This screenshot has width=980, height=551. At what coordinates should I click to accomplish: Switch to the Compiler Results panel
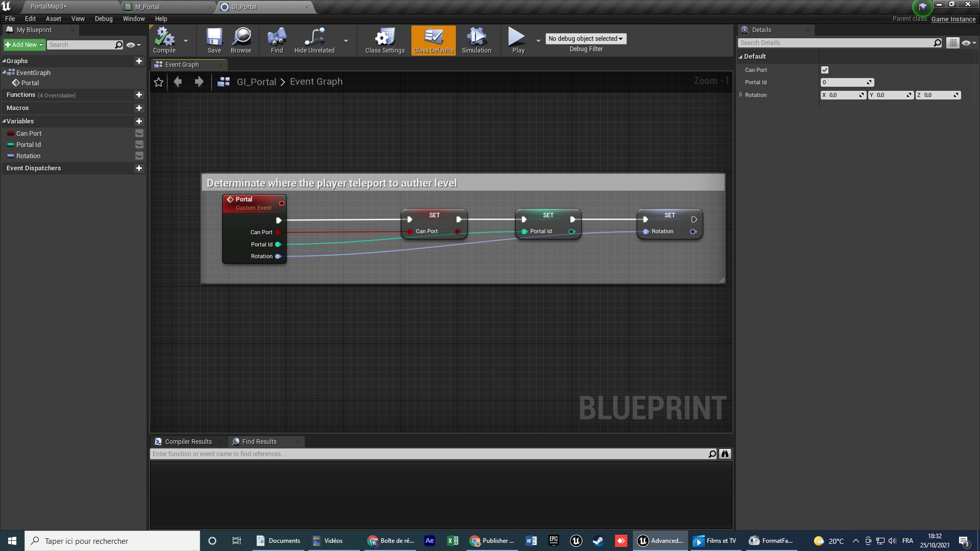pos(187,441)
